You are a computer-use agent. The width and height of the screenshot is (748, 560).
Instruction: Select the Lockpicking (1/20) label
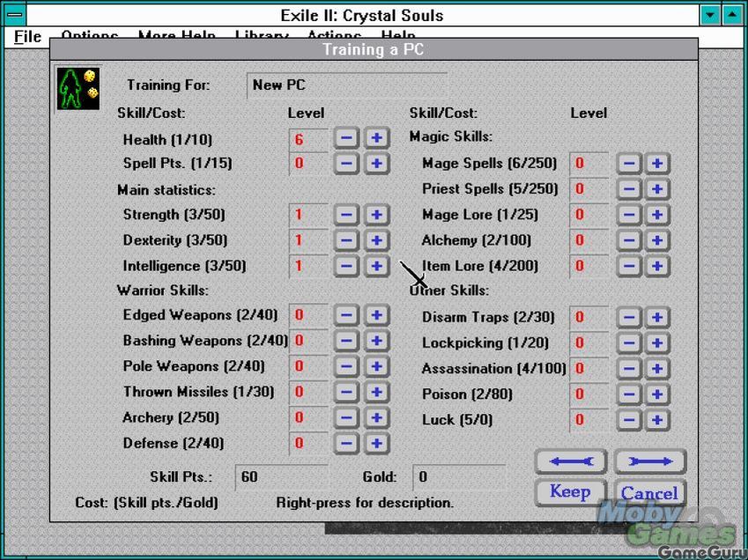click(485, 343)
